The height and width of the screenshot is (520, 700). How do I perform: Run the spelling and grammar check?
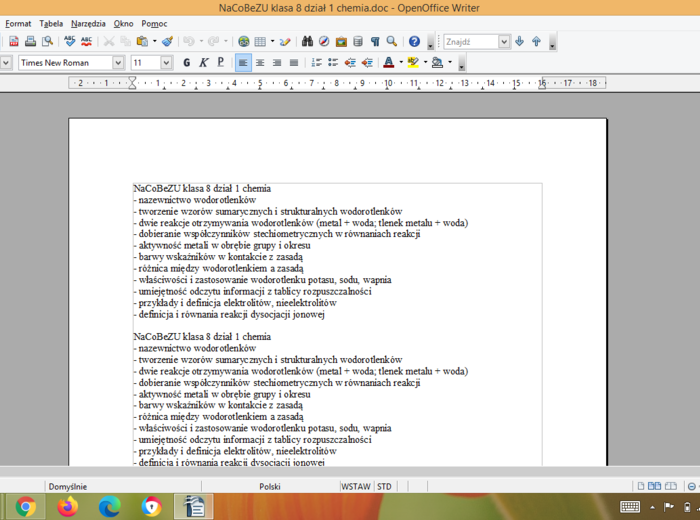click(x=70, y=42)
